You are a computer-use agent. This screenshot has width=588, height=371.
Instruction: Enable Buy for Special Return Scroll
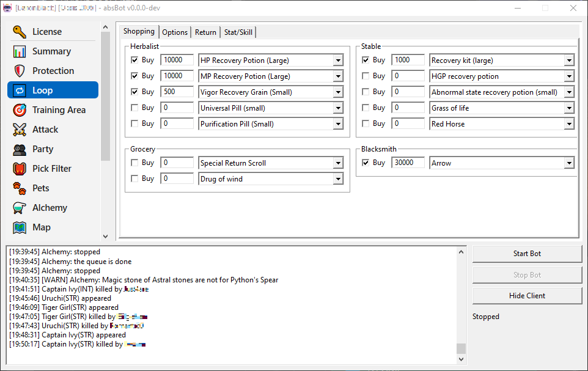134,163
